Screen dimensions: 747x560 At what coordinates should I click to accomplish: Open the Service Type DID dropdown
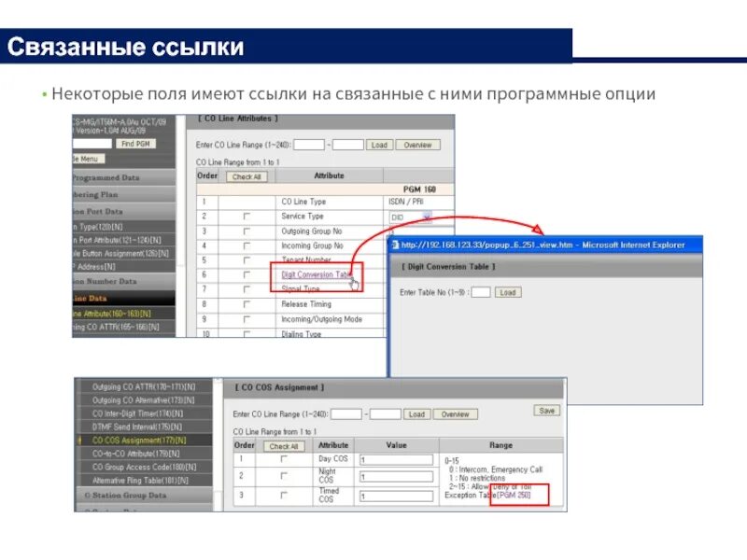(x=411, y=217)
